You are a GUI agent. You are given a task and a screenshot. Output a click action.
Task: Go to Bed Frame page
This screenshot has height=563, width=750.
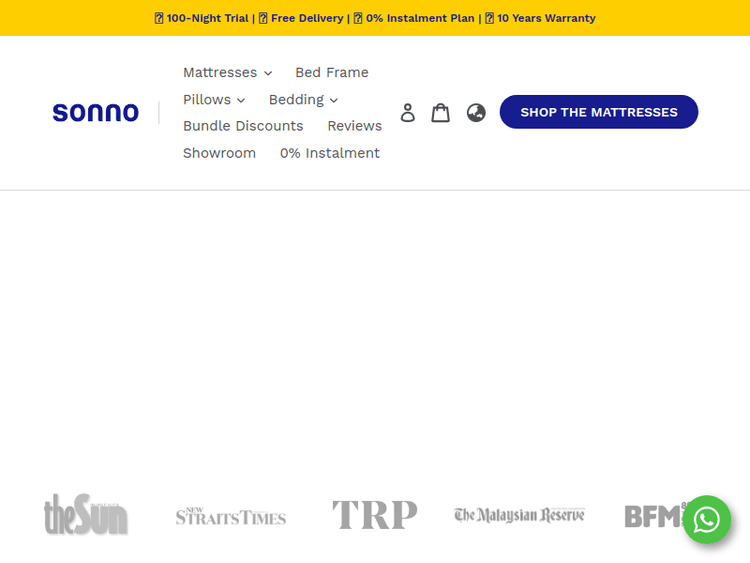point(332,73)
